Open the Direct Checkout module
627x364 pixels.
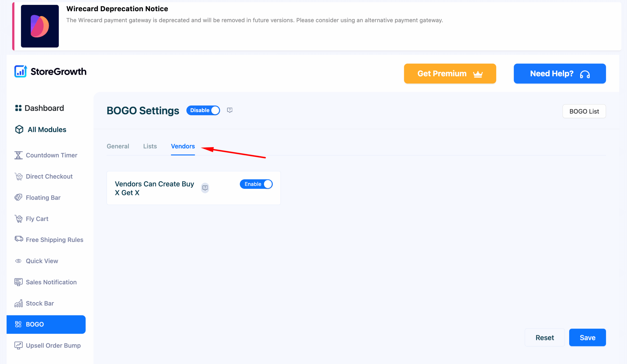pyautogui.click(x=44, y=176)
